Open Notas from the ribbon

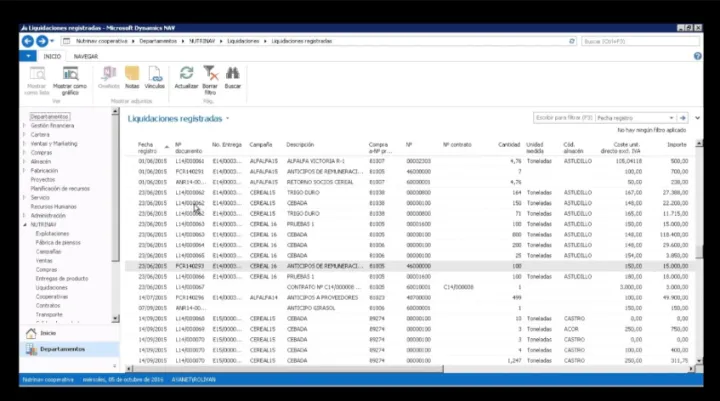coord(132,74)
